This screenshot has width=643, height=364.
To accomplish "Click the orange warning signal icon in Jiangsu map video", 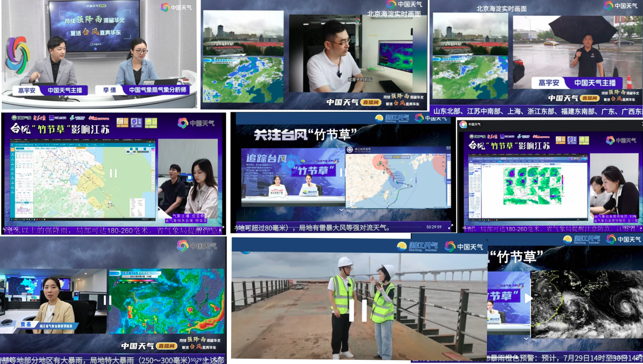I will click(122, 123).
